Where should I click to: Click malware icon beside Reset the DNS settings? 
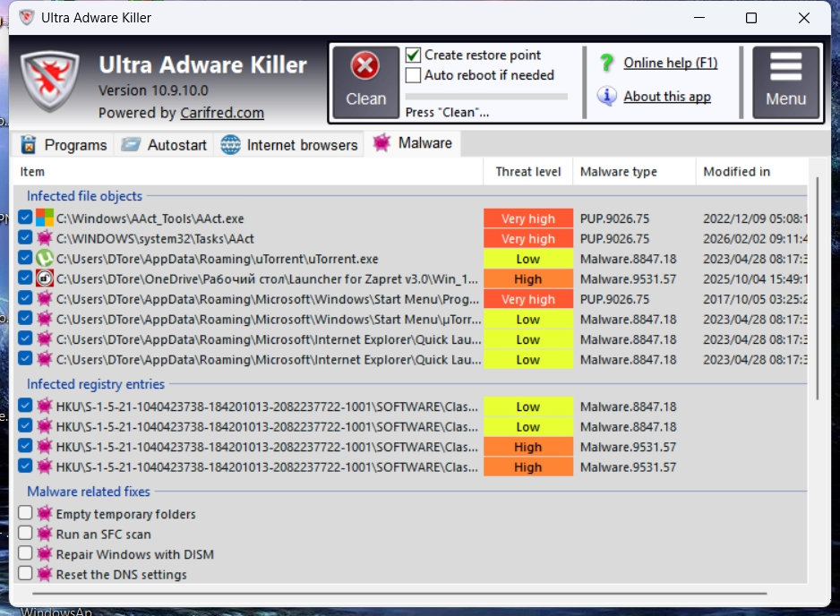[x=45, y=574]
